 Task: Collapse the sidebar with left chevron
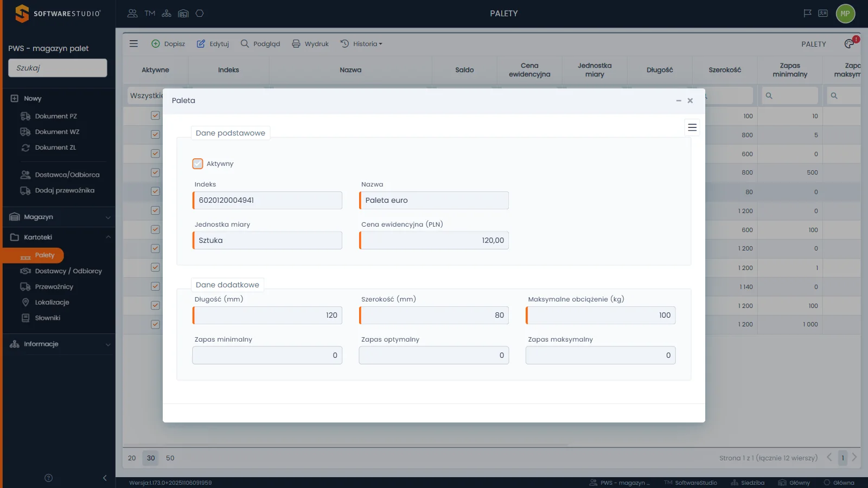(x=105, y=478)
